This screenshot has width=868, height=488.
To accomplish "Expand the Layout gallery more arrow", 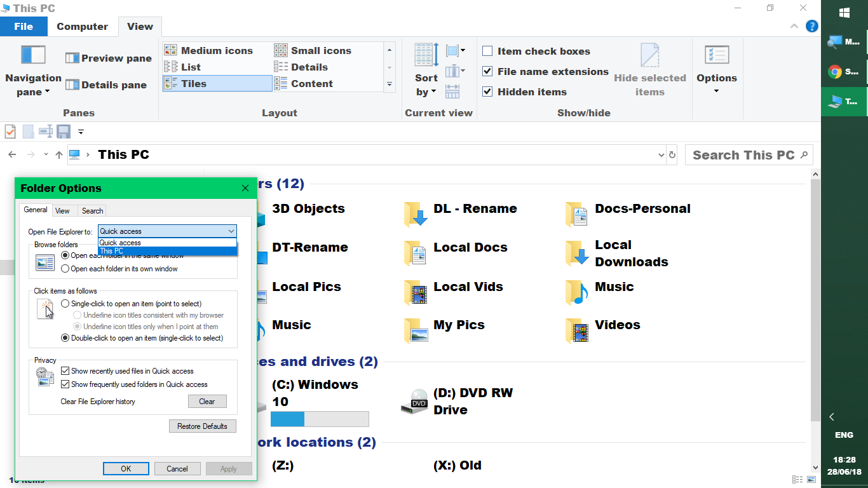I will click(x=390, y=84).
